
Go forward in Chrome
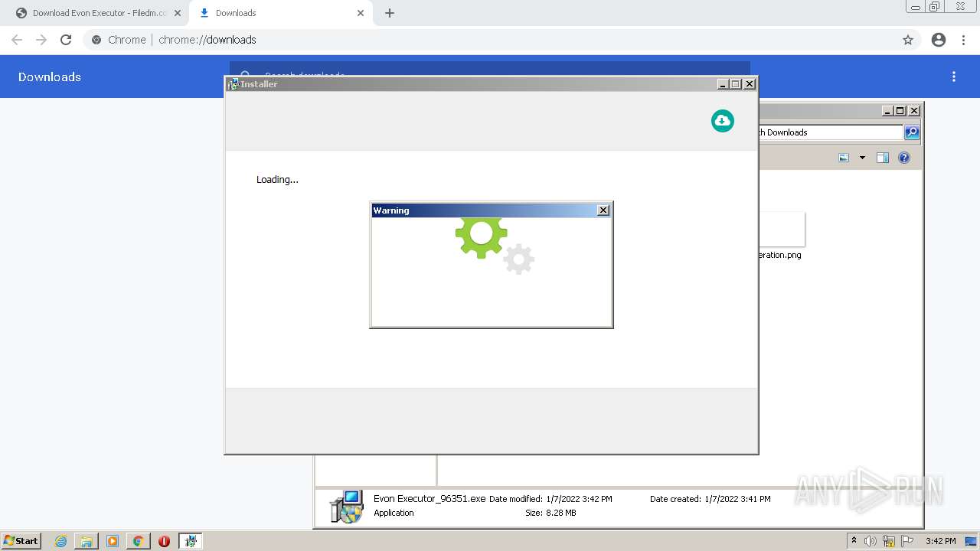[x=41, y=40]
